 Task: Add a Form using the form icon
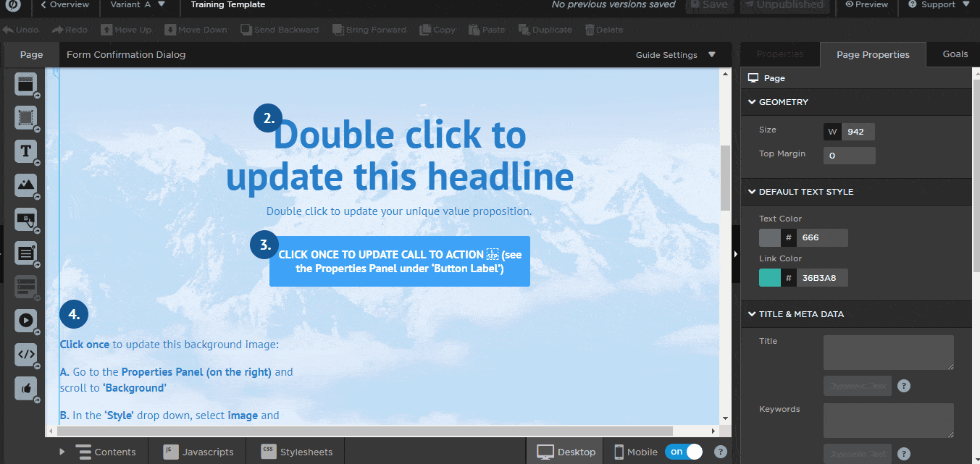point(26,253)
